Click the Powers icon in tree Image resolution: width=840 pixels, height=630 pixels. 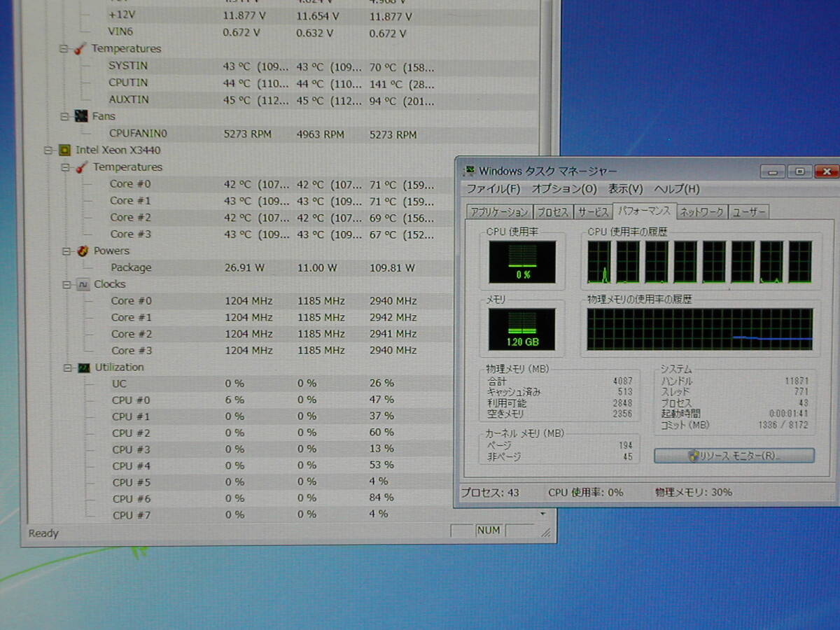click(x=83, y=251)
